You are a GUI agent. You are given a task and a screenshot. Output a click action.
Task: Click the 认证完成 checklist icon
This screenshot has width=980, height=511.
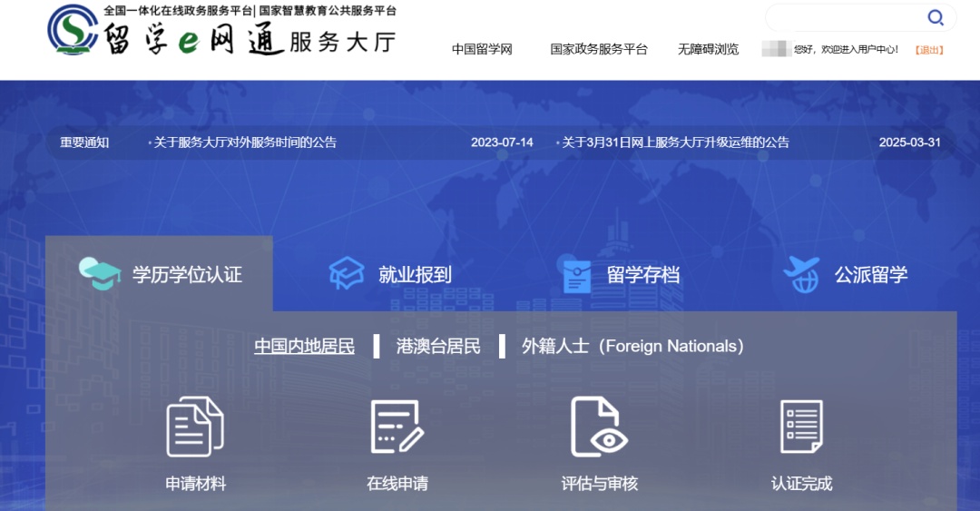pos(801,427)
